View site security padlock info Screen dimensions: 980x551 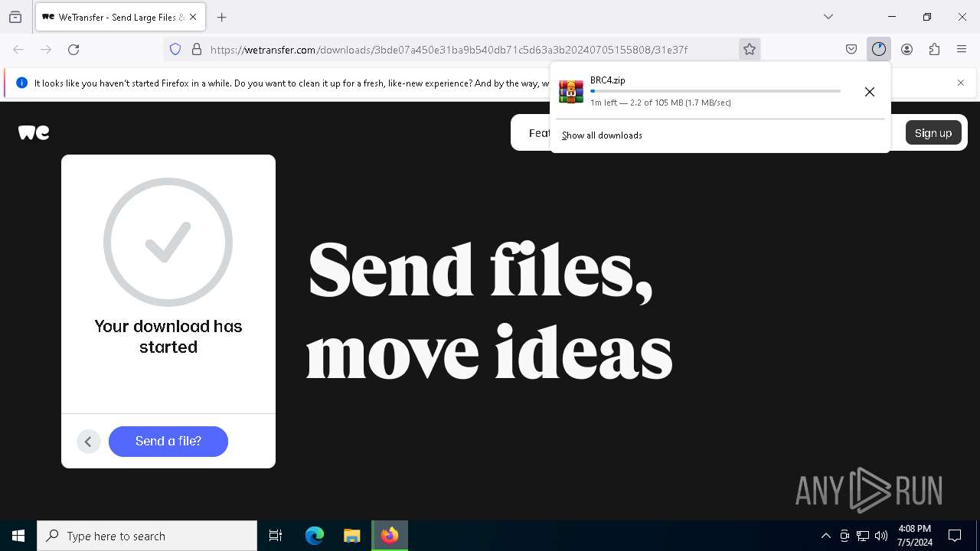click(x=197, y=49)
